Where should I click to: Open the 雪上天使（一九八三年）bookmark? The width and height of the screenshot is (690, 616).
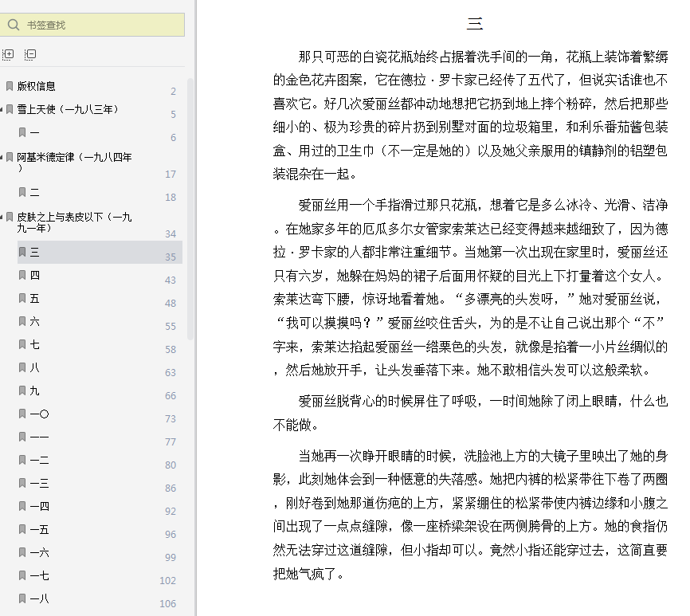coord(68,109)
